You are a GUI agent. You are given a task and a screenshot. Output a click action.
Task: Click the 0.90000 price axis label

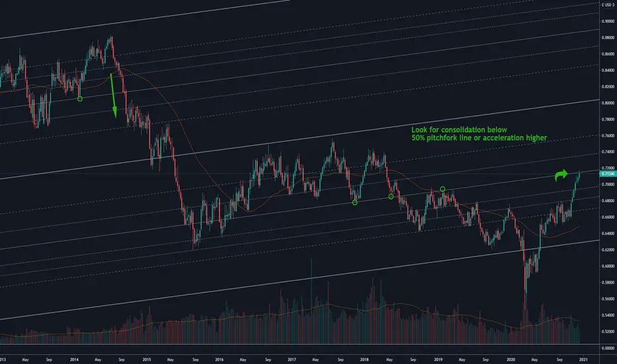tap(608, 21)
